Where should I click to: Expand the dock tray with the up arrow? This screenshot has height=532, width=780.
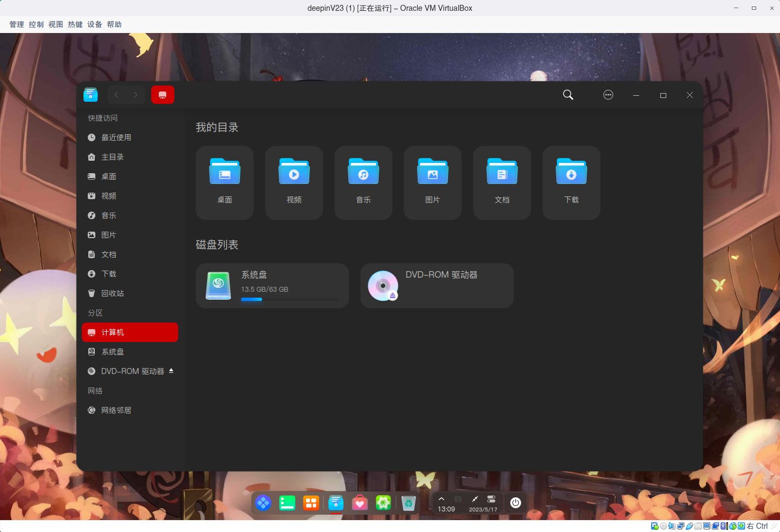tap(441, 499)
